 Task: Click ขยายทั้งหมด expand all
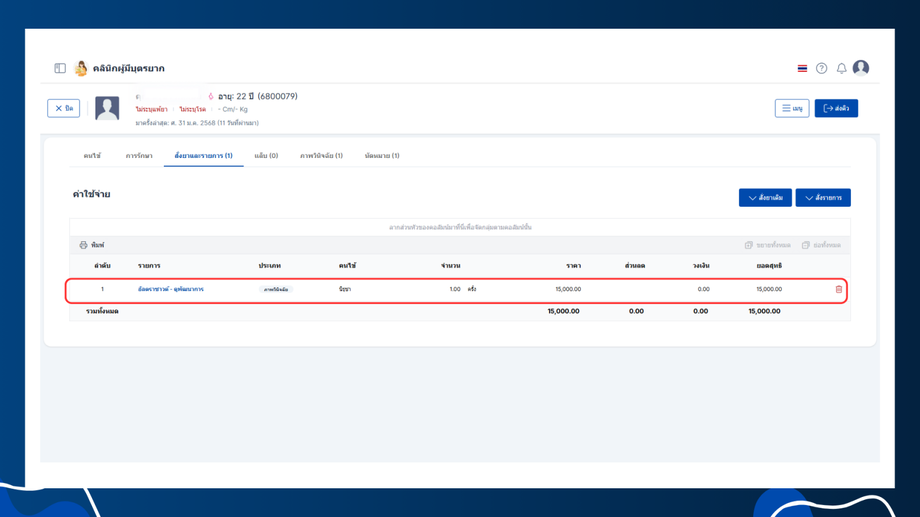point(767,245)
